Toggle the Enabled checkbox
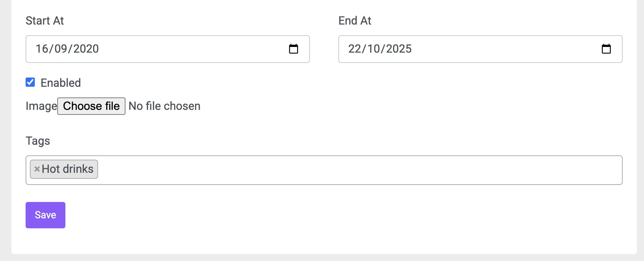This screenshot has width=644, height=261. [30, 82]
